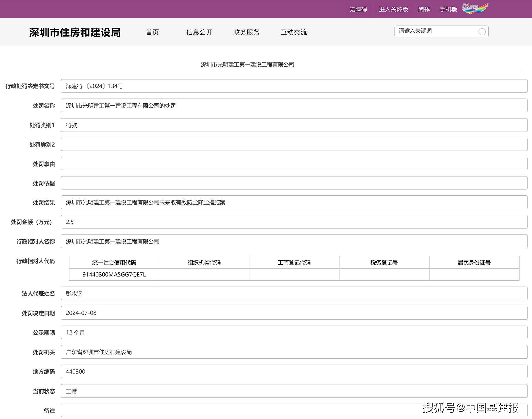Click the empty 处罚依据 field
Image resolution: width=532 pixels, height=419 pixels.
click(x=294, y=183)
